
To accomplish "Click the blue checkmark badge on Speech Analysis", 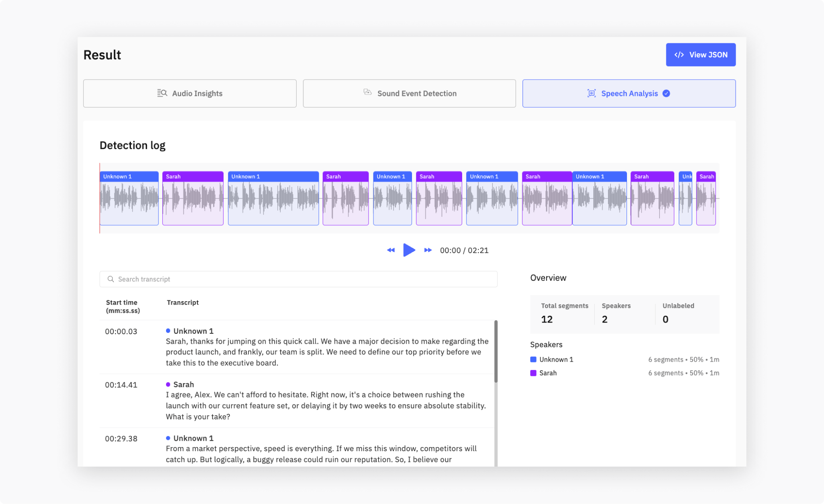I will tap(666, 93).
